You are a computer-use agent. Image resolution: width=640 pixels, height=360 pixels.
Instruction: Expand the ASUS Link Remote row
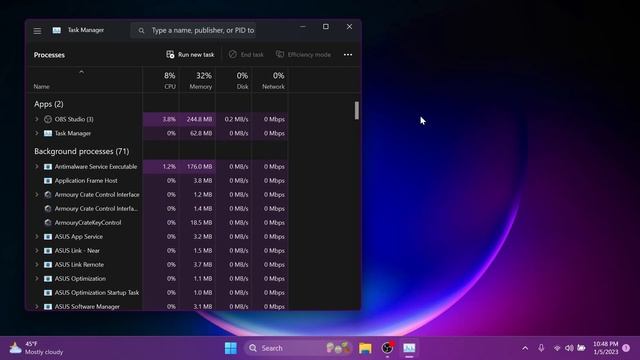tap(37, 264)
